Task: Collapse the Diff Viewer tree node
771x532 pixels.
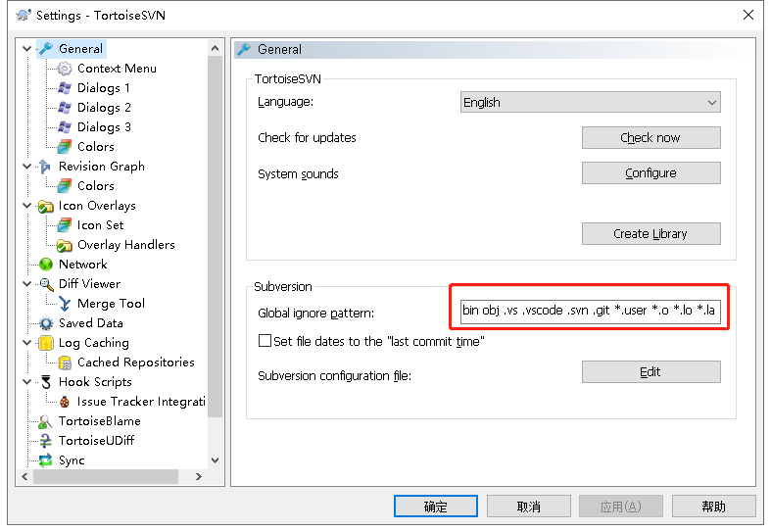Action: pyautogui.click(x=27, y=284)
